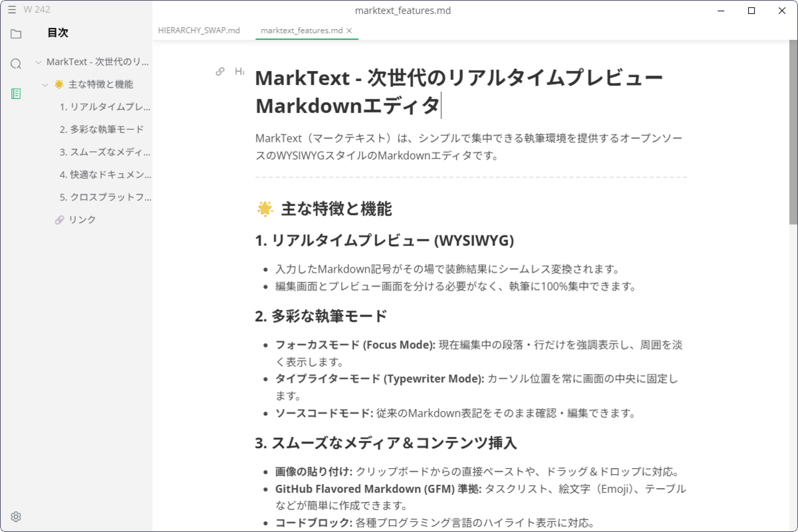Open the file explorer sidebar icon
The image size is (798, 532).
pyautogui.click(x=16, y=34)
